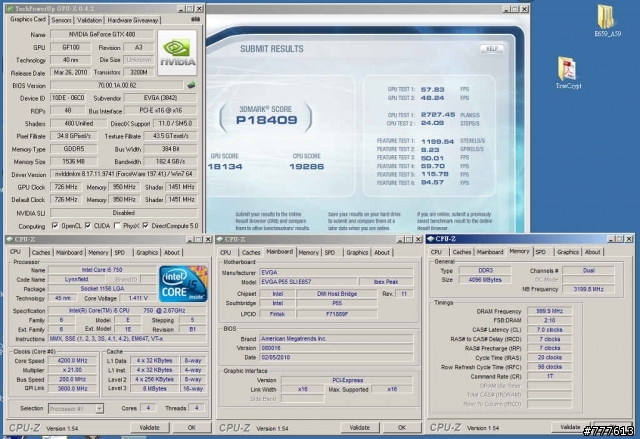Click the Bandwidth value 182.4 GB/s
This screenshot has width=640, height=439.
tap(170, 162)
